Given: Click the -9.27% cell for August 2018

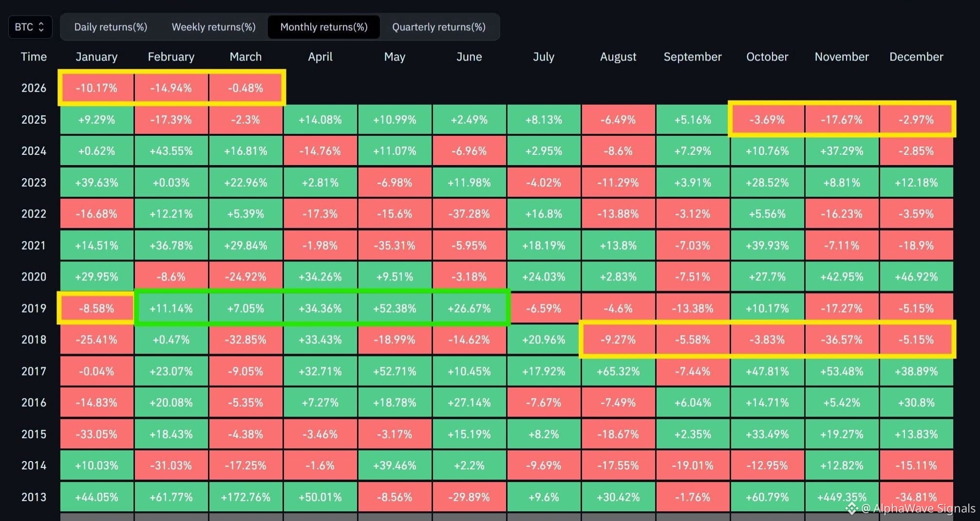Looking at the screenshot, I should tap(618, 339).
